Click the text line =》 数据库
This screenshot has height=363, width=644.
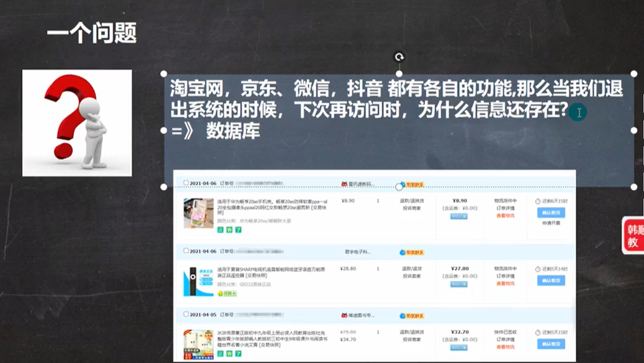[216, 131]
